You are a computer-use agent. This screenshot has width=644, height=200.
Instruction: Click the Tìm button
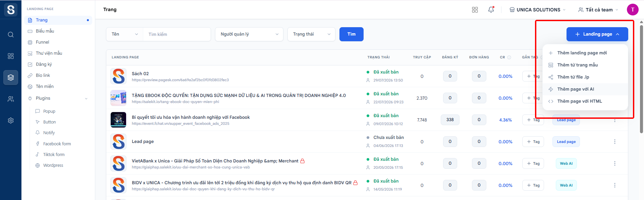coord(352,34)
